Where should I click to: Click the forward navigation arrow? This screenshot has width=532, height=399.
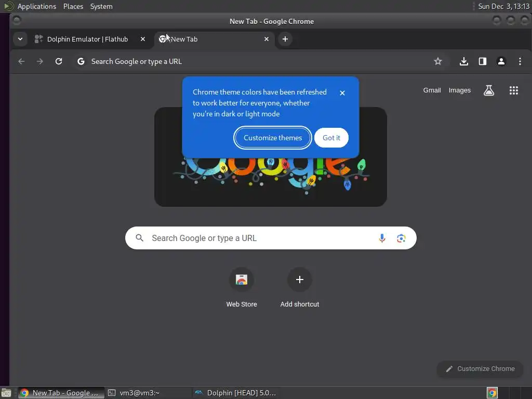click(39, 61)
